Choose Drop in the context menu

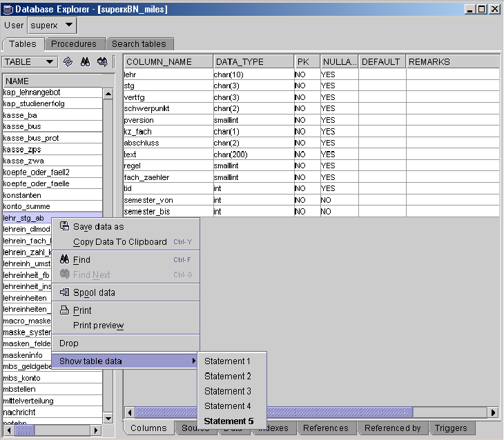click(126, 343)
